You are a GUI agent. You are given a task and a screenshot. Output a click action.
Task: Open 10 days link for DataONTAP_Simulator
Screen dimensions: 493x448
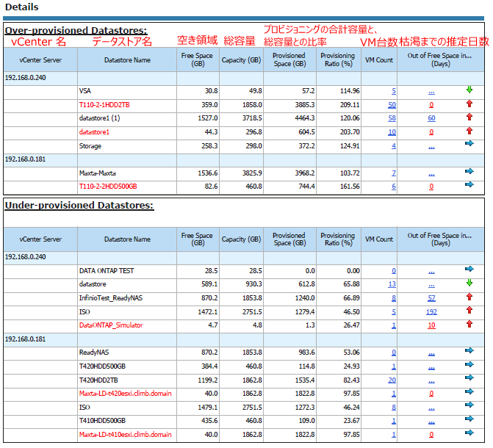[x=431, y=325]
